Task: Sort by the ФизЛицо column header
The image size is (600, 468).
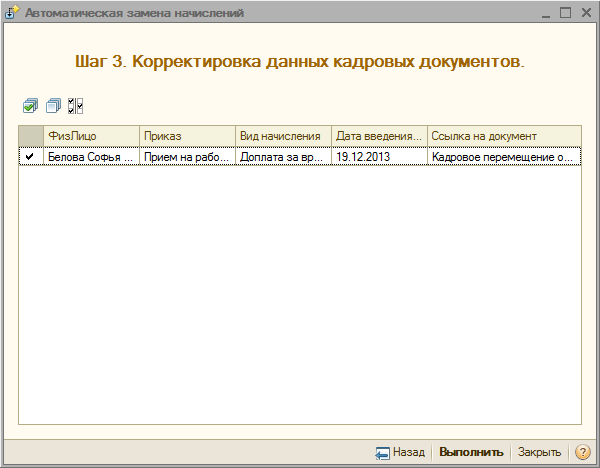Action: point(90,135)
